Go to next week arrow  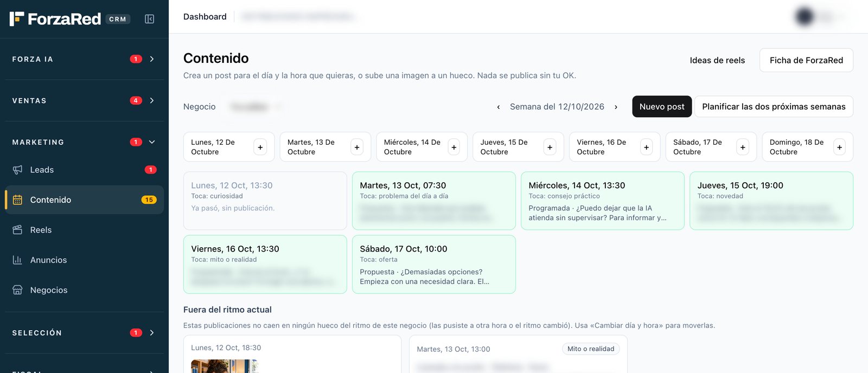click(616, 107)
